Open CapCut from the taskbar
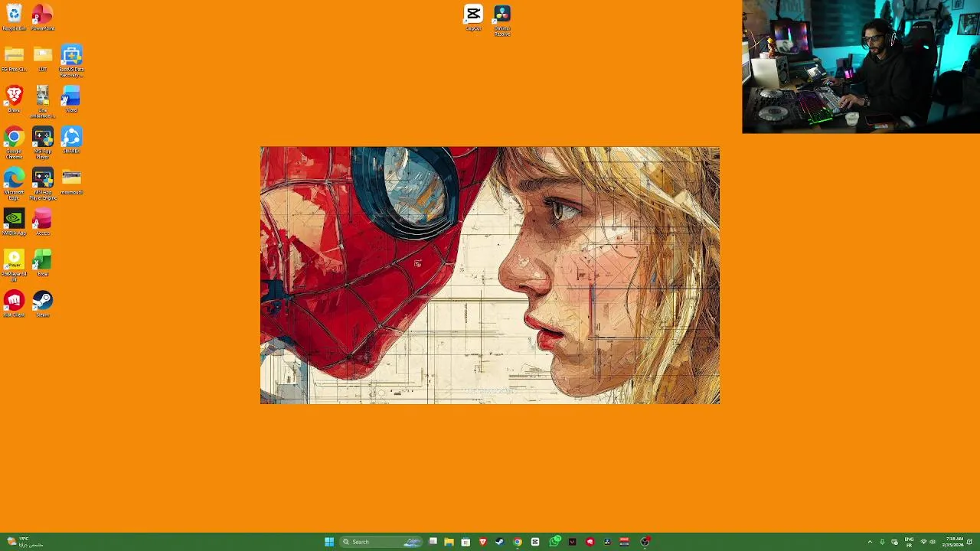The width and height of the screenshot is (980, 551). [535, 542]
